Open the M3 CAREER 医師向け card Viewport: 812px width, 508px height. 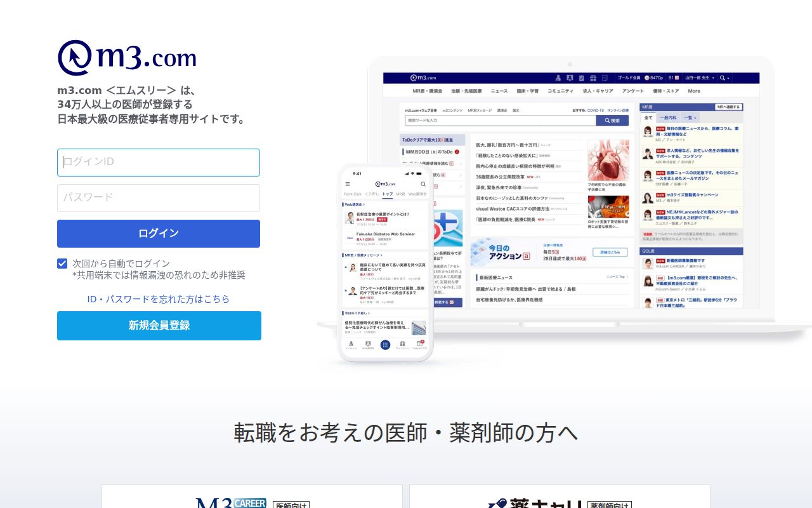click(x=252, y=497)
